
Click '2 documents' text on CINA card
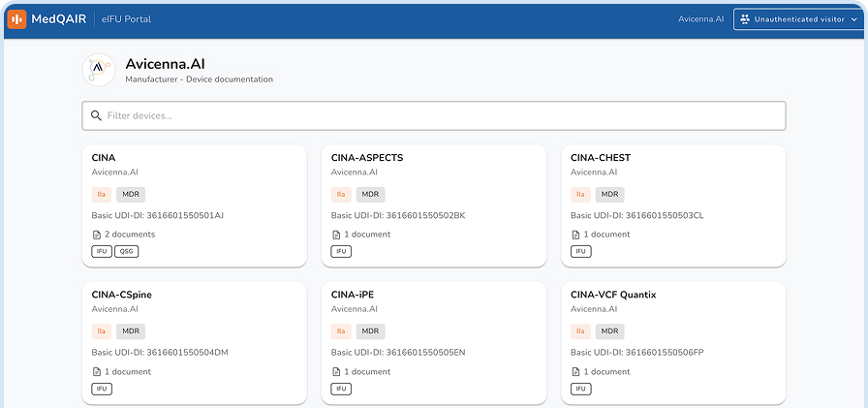coord(130,235)
